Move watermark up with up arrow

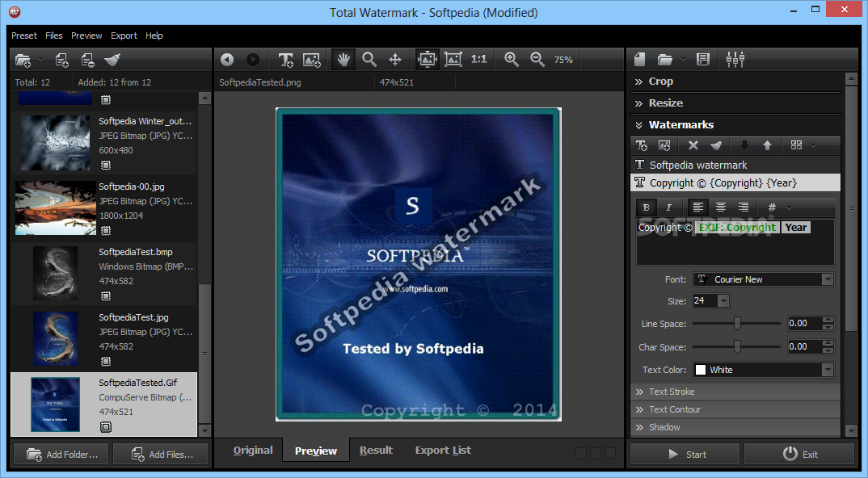(x=767, y=145)
